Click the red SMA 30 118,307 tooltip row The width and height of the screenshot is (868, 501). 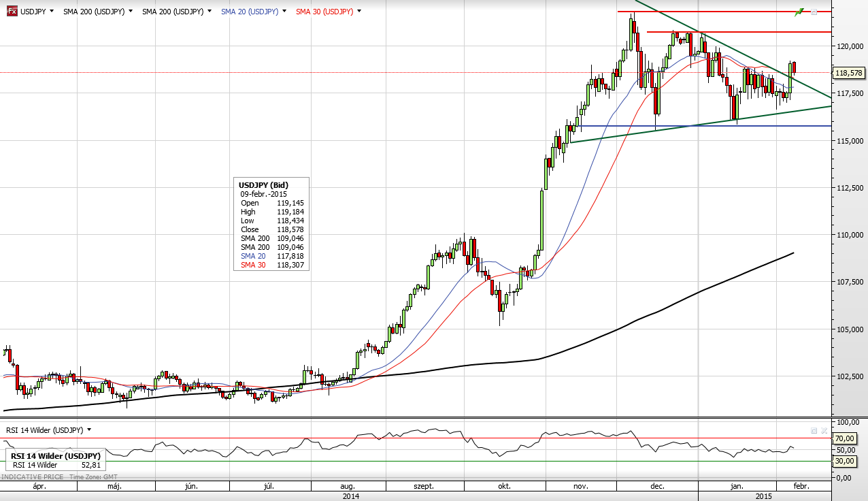click(272, 265)
